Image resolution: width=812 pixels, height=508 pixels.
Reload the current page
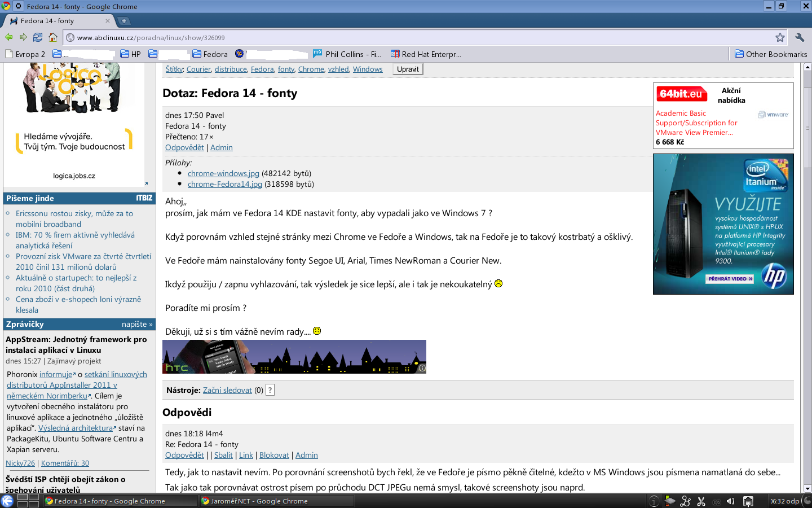click(38, 37)
